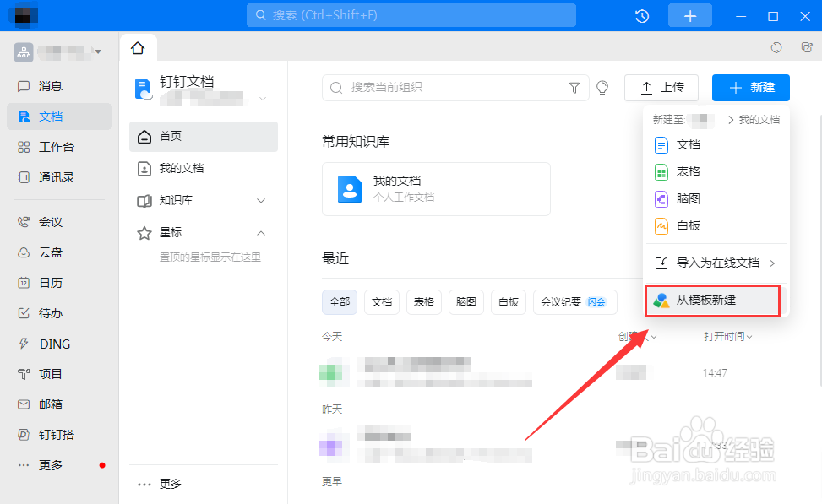Click the plus button in title bar
The image size is (822, 504).
click(690, 16)
